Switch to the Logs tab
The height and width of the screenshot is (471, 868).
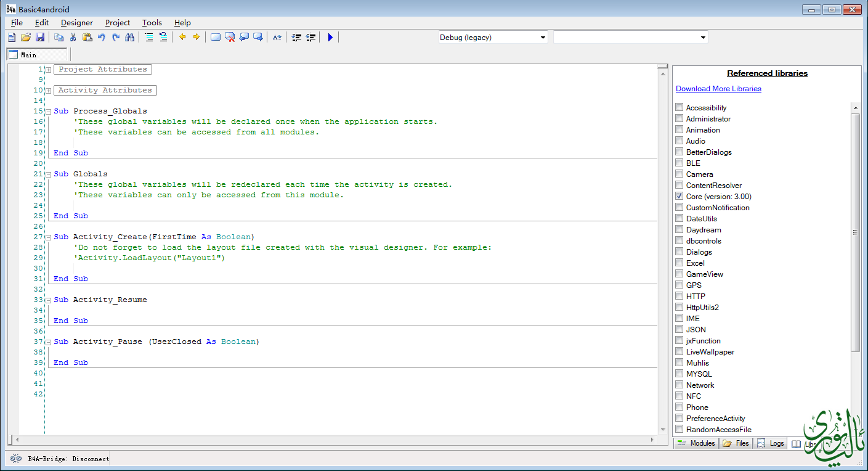tap(770, 443)
